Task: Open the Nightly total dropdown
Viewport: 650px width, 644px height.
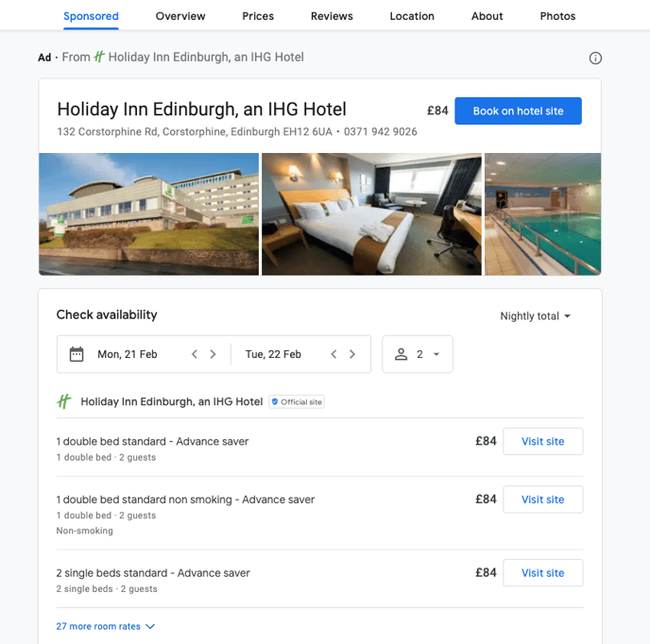Action: pos(535,316)
